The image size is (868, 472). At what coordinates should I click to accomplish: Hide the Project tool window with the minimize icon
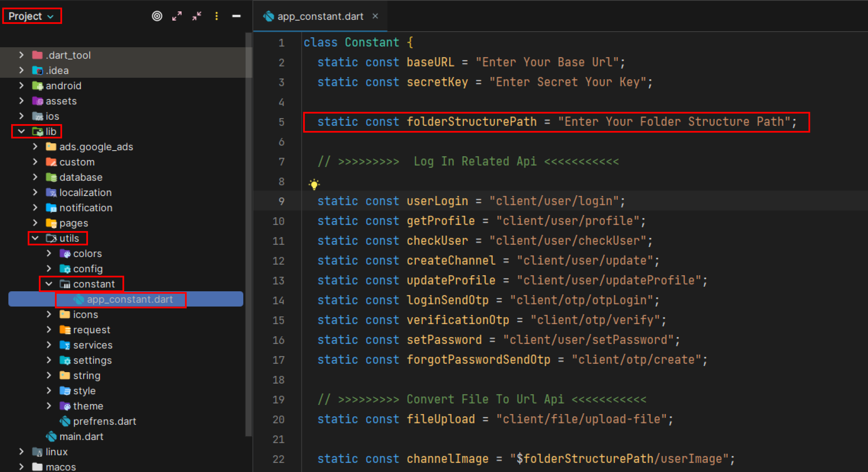tap(237, 16)
